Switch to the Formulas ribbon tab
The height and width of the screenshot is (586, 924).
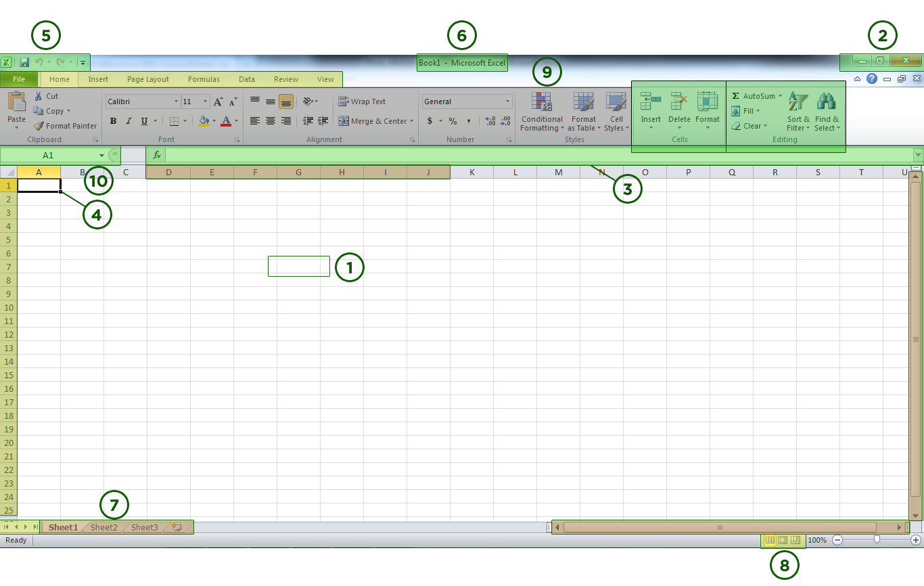204,79
